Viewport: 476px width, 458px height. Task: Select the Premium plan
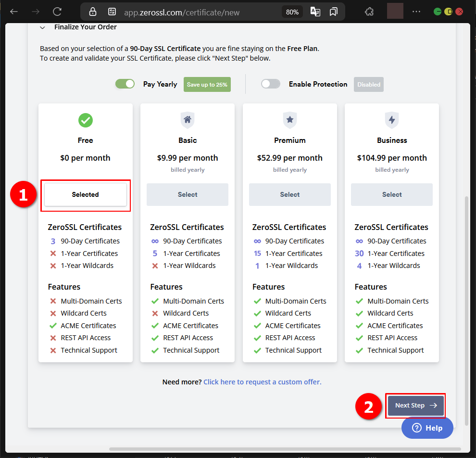coord(290,194)
